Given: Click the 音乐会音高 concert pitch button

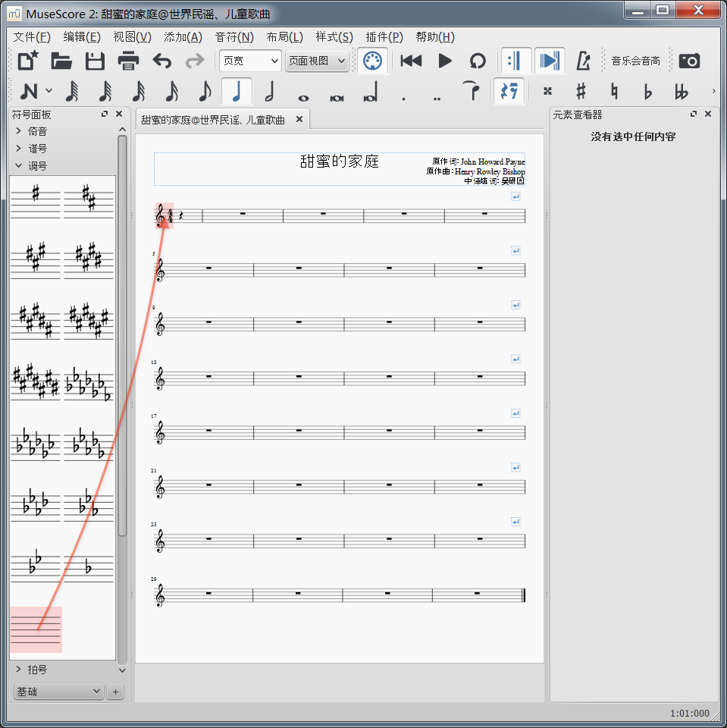Looking at the screenshot, I should (x=635, y=61).
